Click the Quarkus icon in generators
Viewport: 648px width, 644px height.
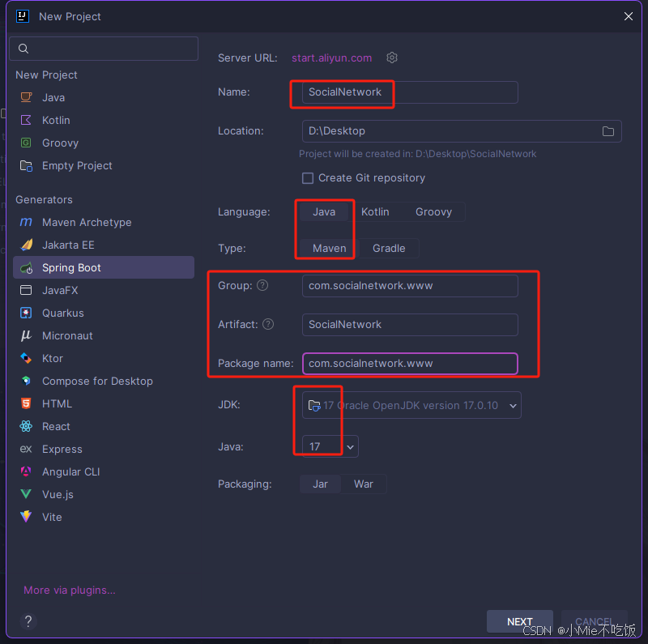click(x=26, y=313)
